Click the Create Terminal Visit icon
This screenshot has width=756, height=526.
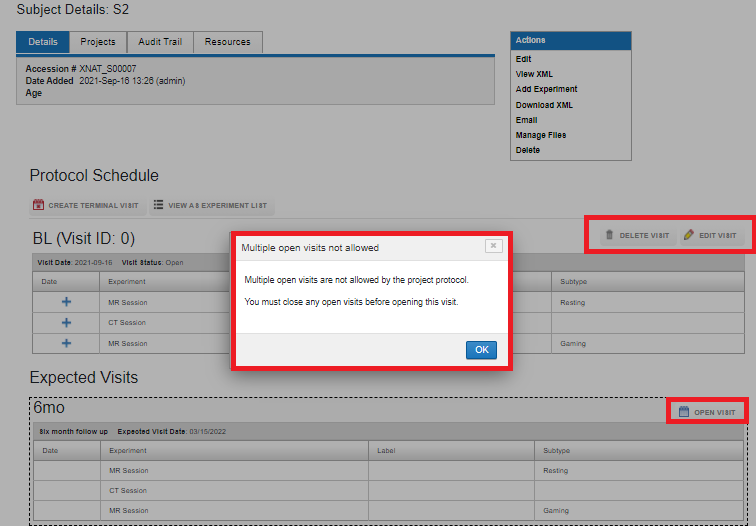coord(39,205)
